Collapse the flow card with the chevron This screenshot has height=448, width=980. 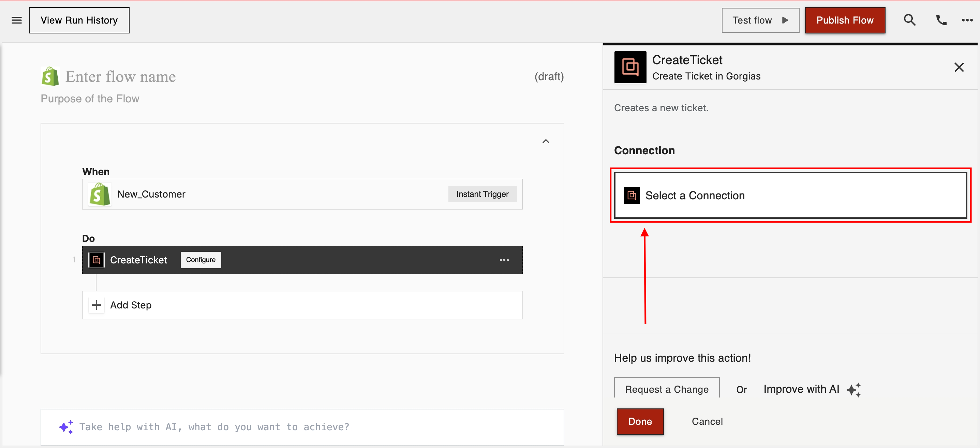(546, 141)
